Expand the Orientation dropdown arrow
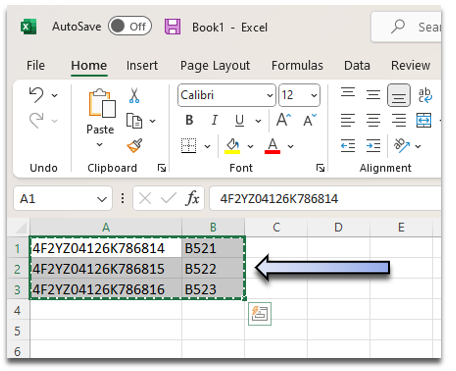This screenshot has height=371, width=456. point(418,146)
